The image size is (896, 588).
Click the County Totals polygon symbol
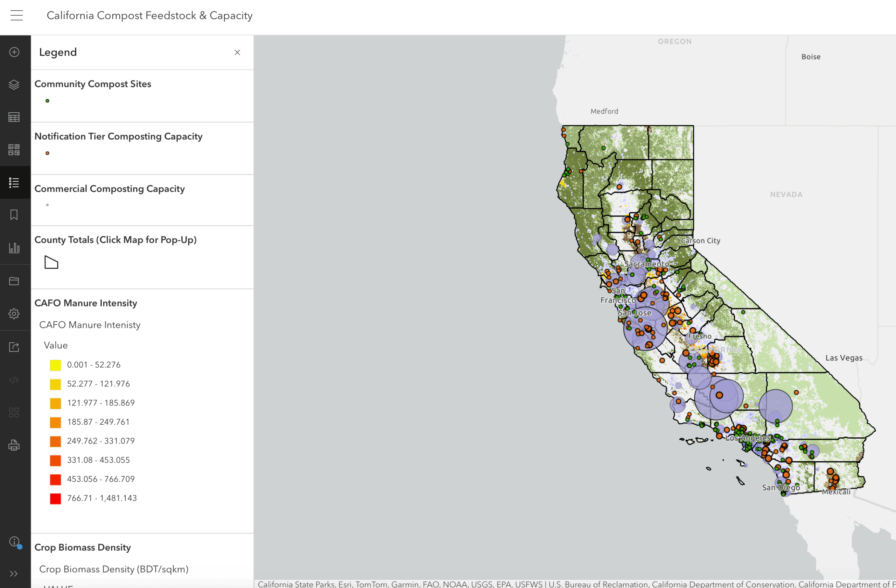[x=51, y=262]
